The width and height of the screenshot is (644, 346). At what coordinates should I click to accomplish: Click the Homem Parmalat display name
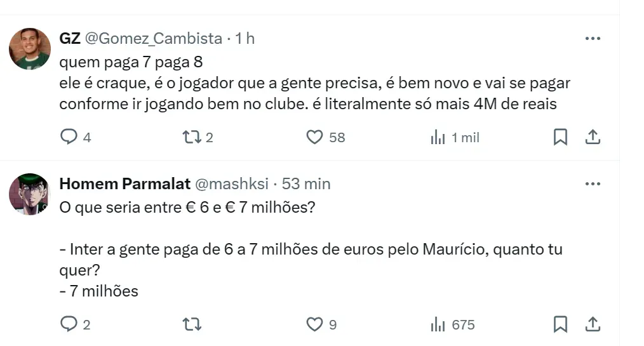pyautogui.click(x=124, y=184)
